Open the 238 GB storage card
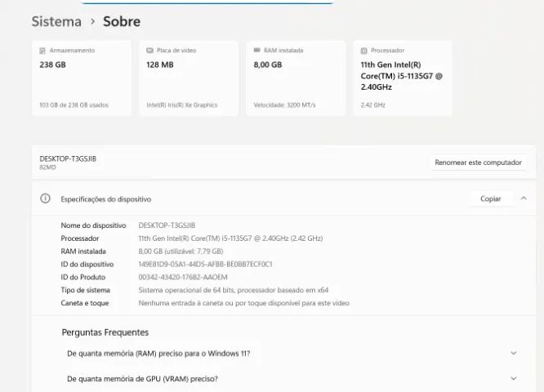 click(x=80, y=78)
